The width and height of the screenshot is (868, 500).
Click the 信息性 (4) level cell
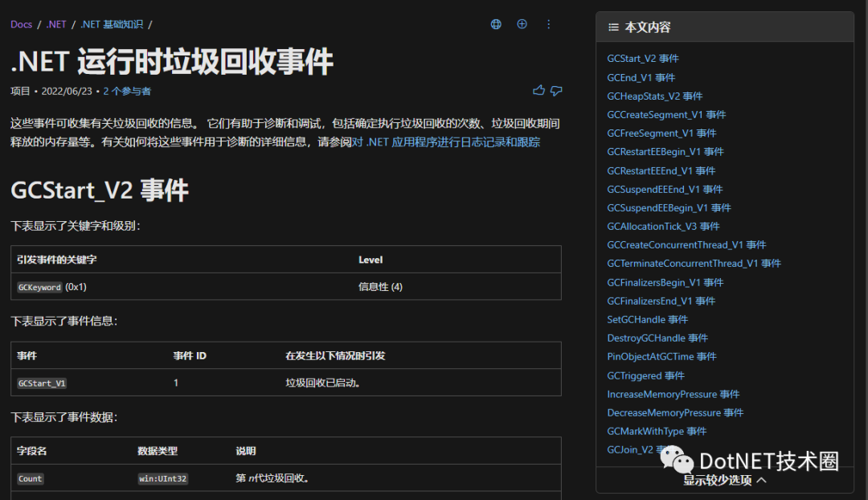click(x=380, y=287)
